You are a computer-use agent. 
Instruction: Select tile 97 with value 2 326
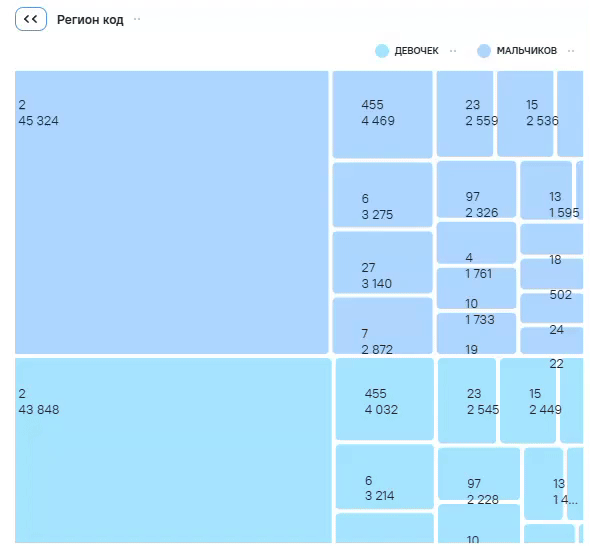pyautogui.click(x=476, y=189)
